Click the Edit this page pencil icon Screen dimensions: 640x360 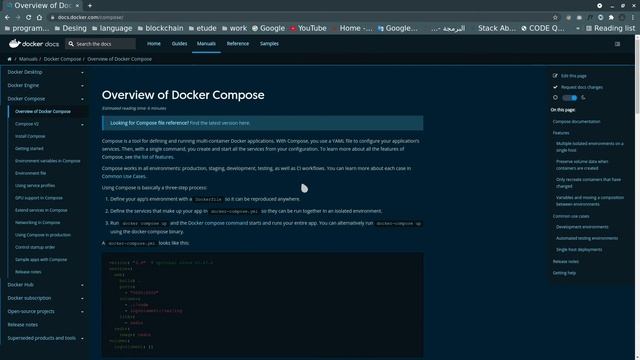555,76
